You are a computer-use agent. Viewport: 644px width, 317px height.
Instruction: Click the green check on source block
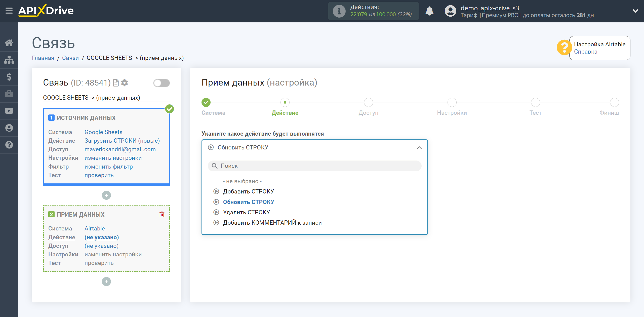(170, 109)
